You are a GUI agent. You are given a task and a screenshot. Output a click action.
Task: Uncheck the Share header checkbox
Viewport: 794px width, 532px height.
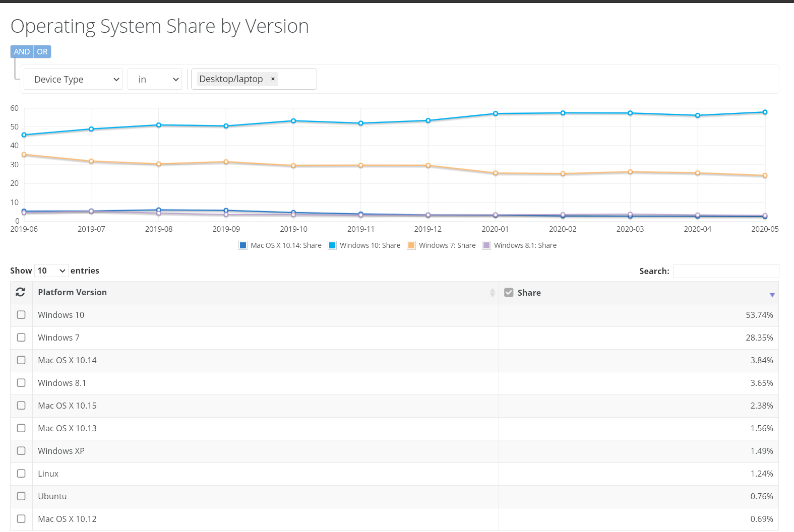pos(509,292)
